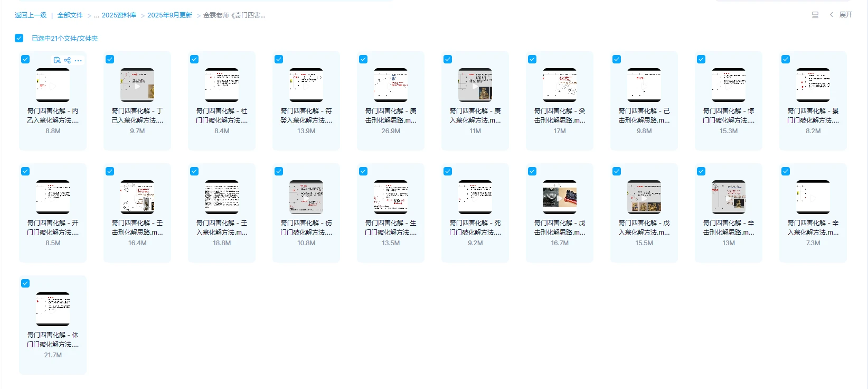Click the AI document icon on first file
Screen dimensions: 868x389
pyautogui.click(x=57, y=60)
